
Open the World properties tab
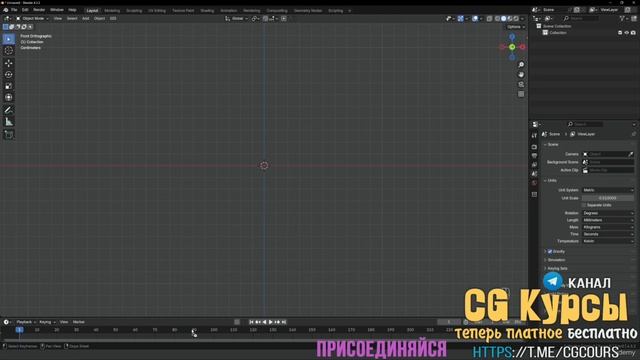click(534, 183)
